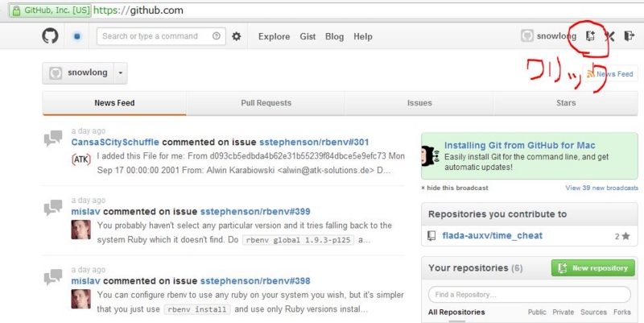
Task: Focus the Find a Repository field
Action: [530, 295]
